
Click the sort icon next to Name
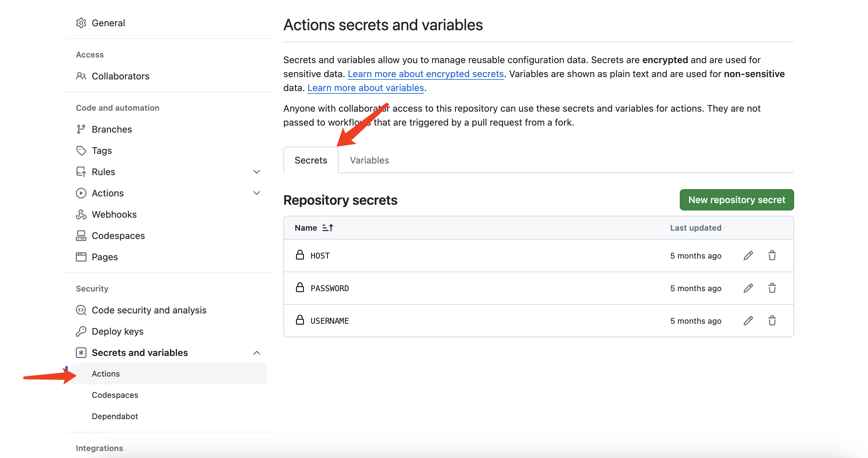tap(328, 228)
